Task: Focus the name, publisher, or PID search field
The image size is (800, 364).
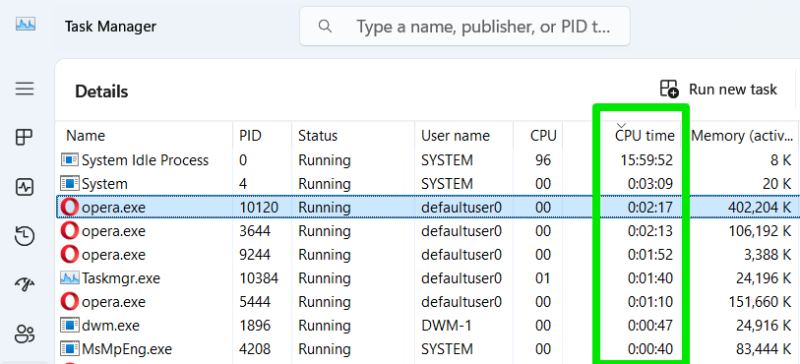Action: [464, 26]
